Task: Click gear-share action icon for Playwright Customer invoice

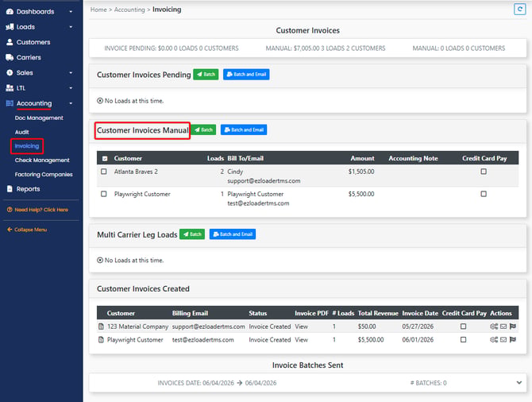Action: 494,339
